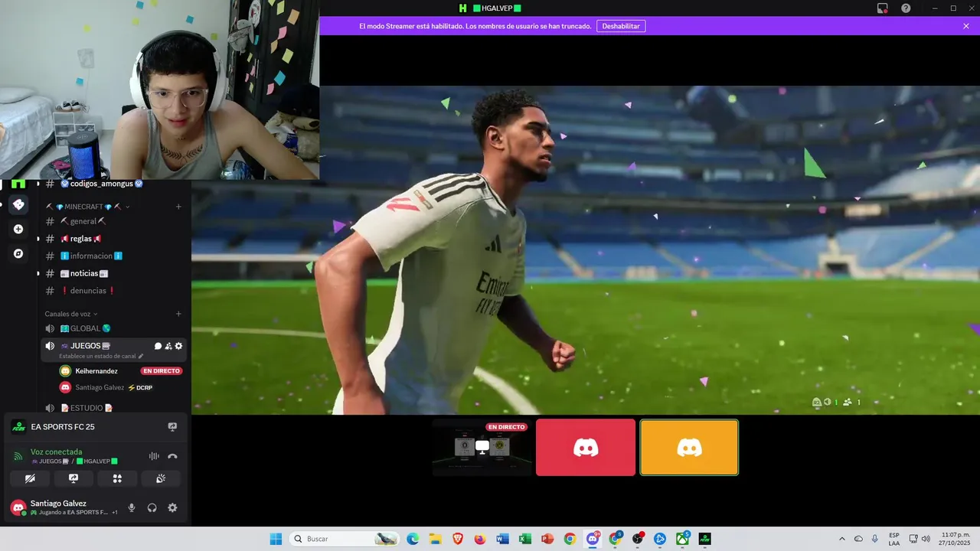Select the orange Discord participant tile
Screen dimensions: 980x551
[689, 447]
